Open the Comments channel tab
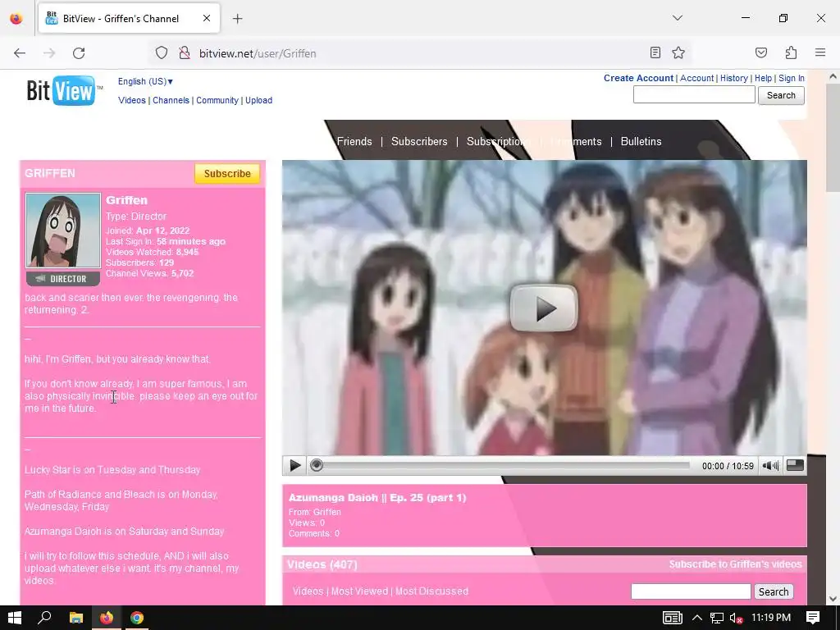 click(577, 141)
